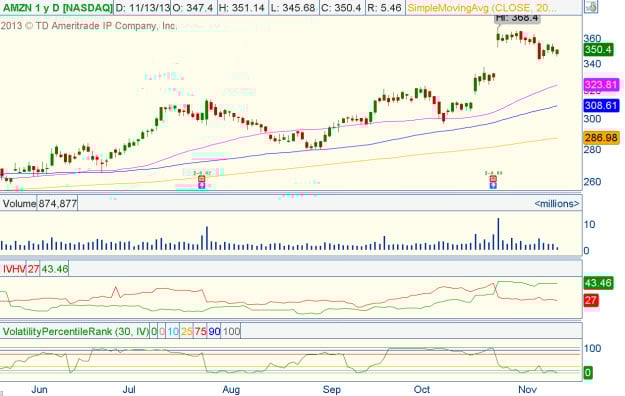Click the 10 label on volume axis
The image size is (625, 396).
click(x=589, y=225)
